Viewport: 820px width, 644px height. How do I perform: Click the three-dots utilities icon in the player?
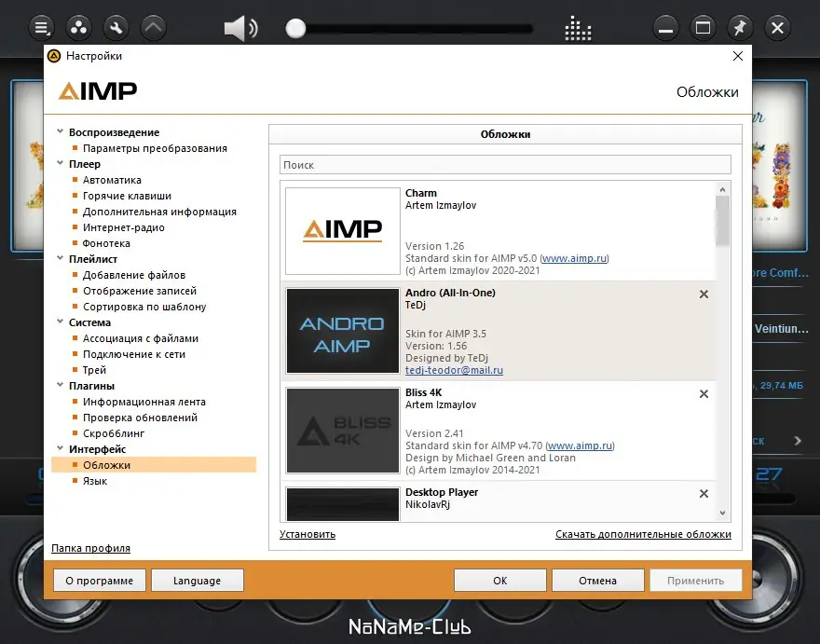pos(79,28)
